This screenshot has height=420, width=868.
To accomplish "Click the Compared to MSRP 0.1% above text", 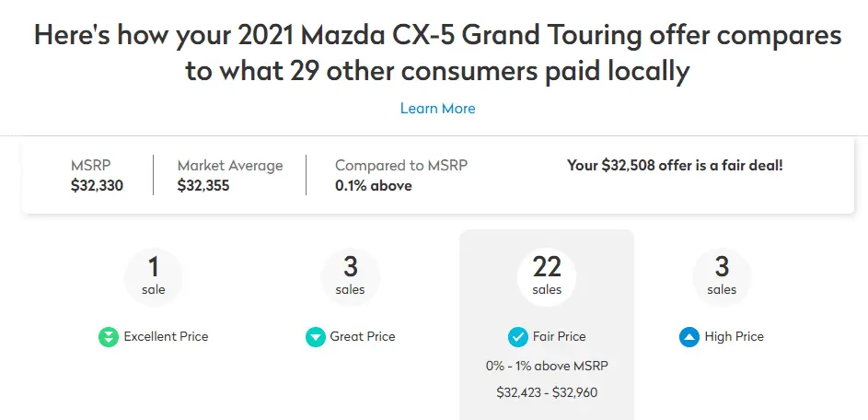I will tap(373, 185).
